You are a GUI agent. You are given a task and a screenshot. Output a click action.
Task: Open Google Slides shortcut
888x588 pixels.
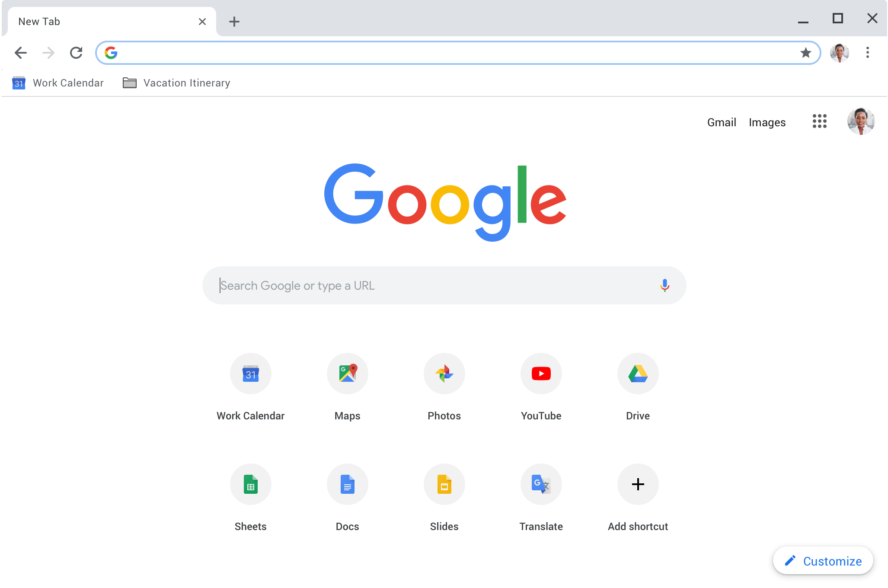coord(444,484)
